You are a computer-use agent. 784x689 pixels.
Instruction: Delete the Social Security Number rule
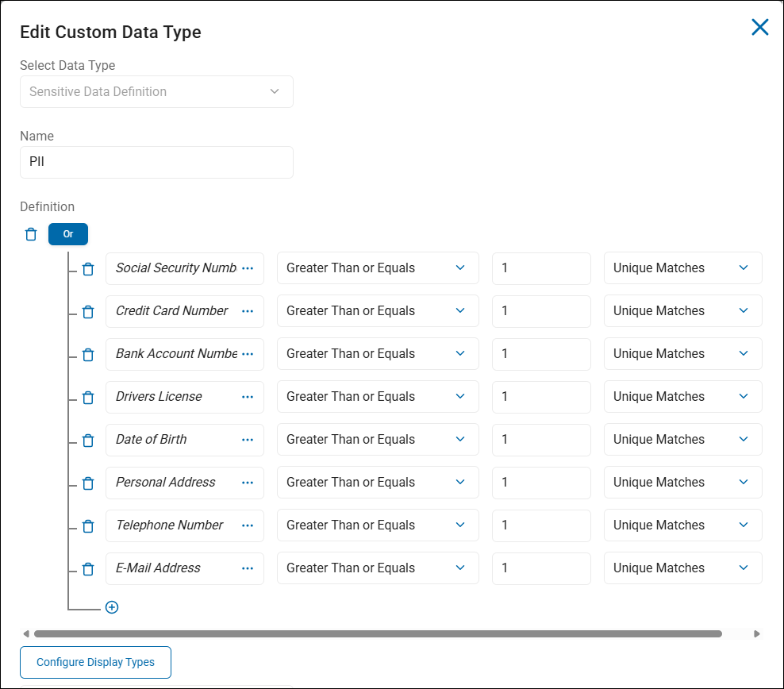click(x=88, y=268)
